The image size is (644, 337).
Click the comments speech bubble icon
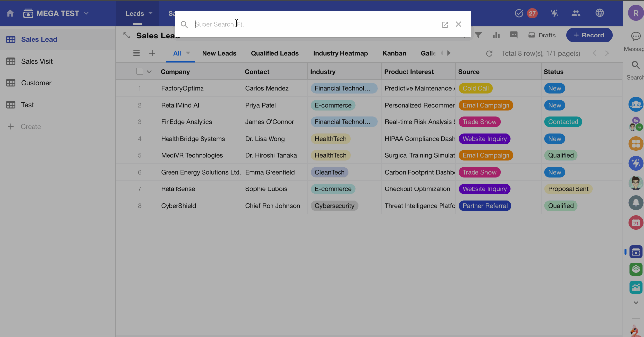point(514,35)
